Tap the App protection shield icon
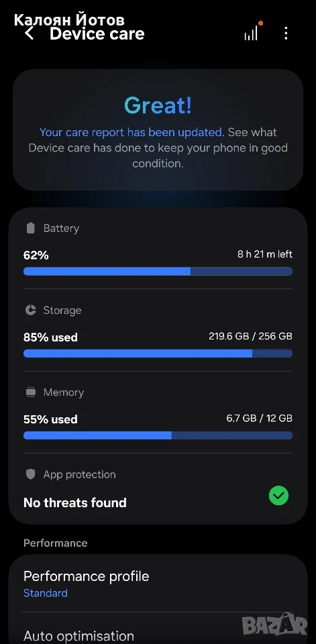The width and height of the screenshot is (316, 644). (x=30, y=474)
